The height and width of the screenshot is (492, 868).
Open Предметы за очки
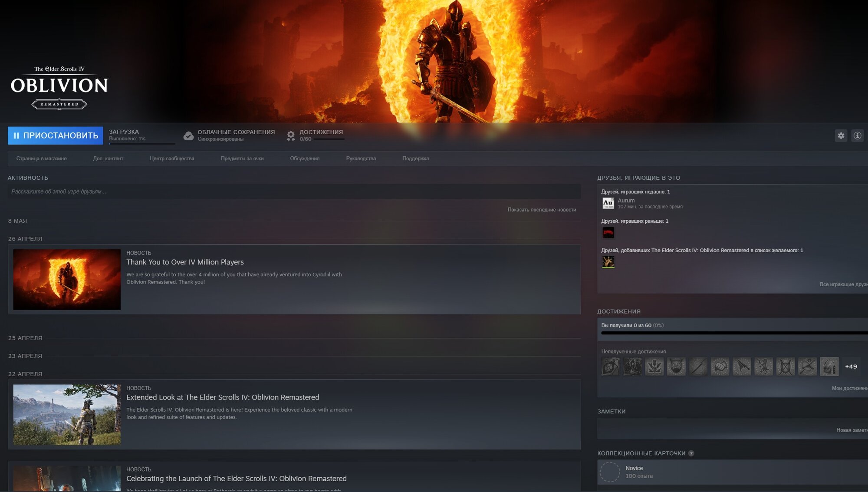pyautogui.click(x=242, y=158)
